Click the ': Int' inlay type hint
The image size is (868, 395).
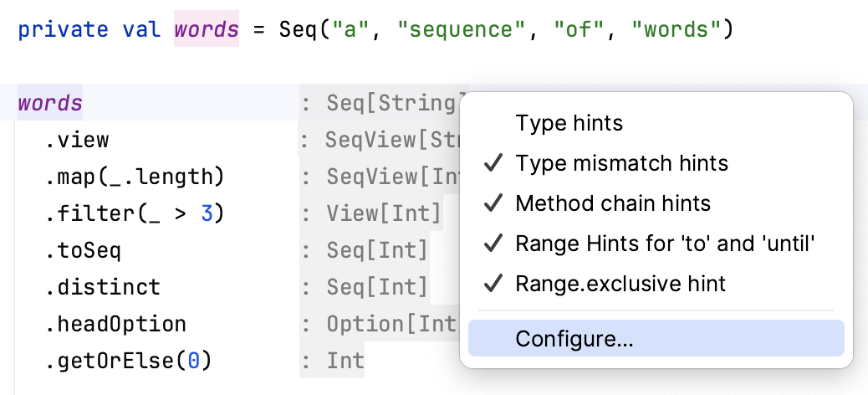(x=333, y=361)
